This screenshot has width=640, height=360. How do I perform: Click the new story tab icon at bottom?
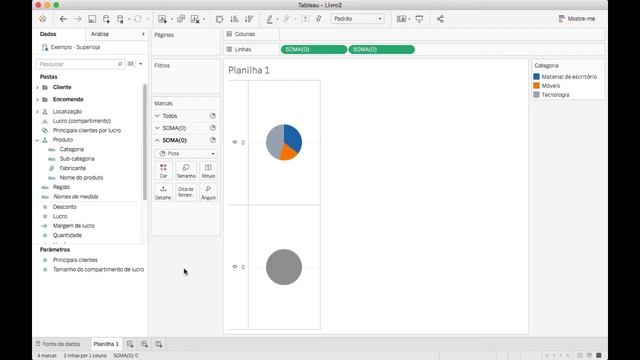pyautogui.click(x=159, y=344)
